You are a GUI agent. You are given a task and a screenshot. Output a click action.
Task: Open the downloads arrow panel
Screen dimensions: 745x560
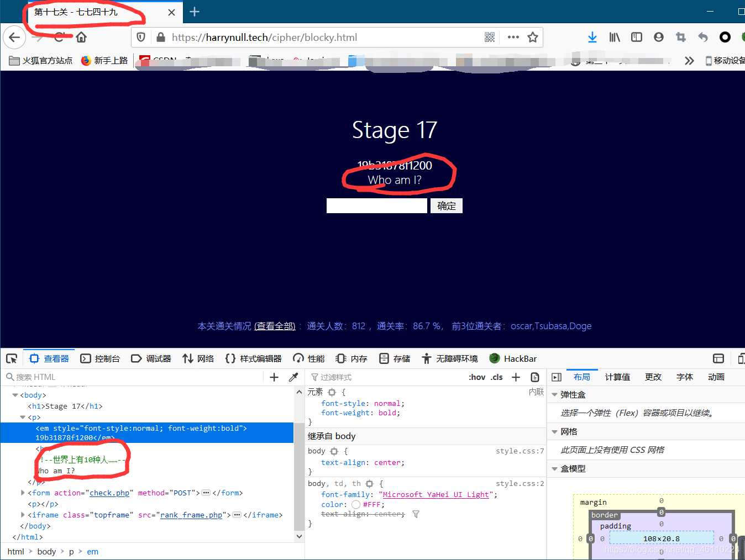click(592, 37)
